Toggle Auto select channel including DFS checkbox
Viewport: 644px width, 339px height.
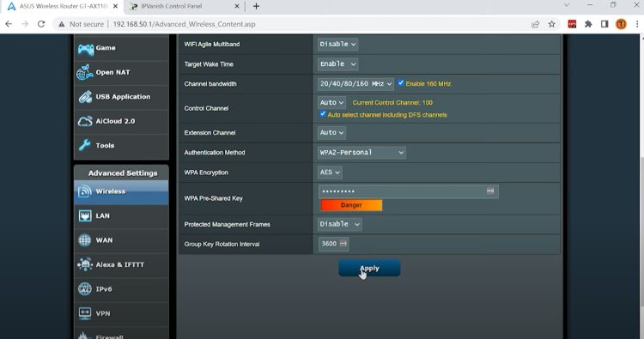pos(323,113)
